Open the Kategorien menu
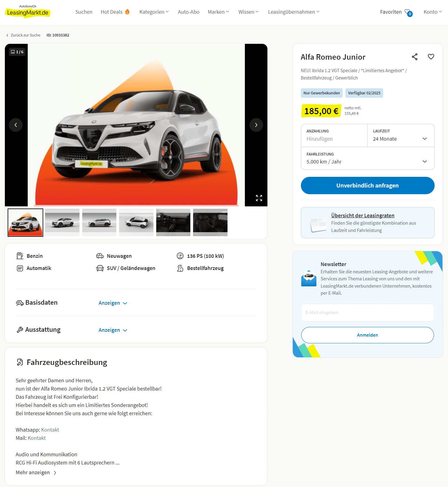Screen dimensions: 448x487 tap(154, 12)
